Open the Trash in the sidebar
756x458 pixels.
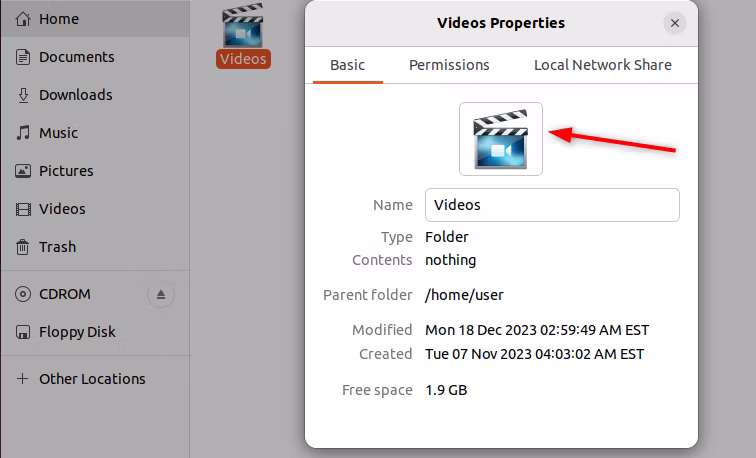click(x=57, y=247)
